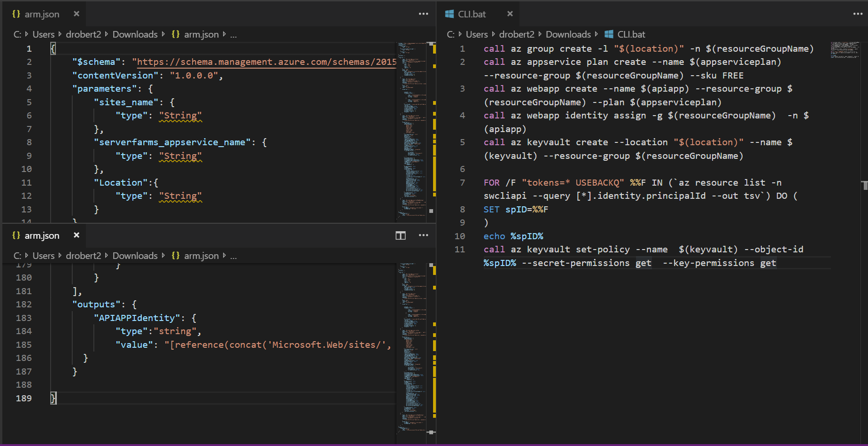
Task: Click "serverfarms_appservice_name" key
Action: tap(172, 142)
